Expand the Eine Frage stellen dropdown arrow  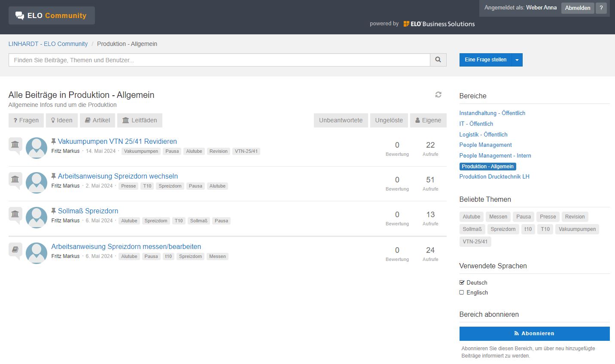[517, 60]
